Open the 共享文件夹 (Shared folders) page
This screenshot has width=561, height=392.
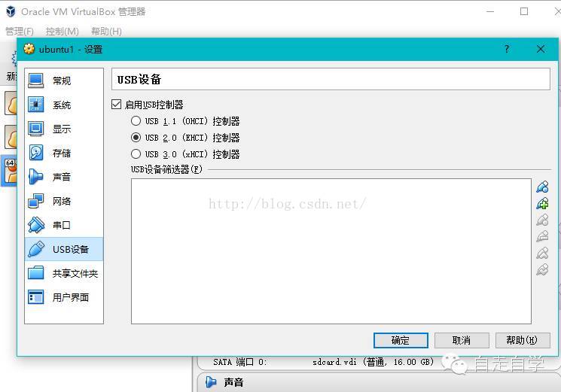[64, 273]
